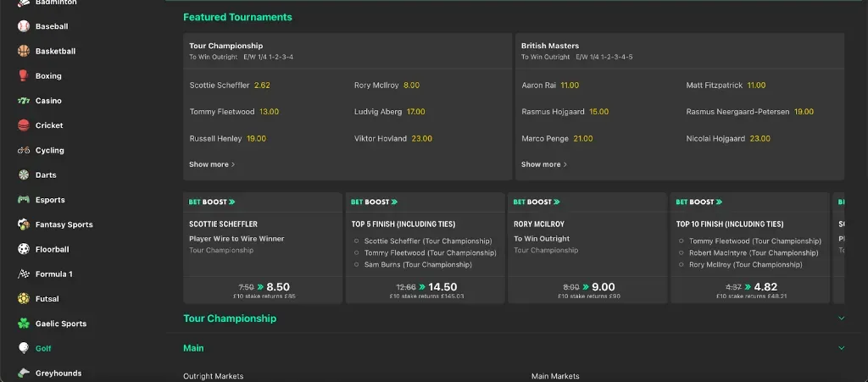Select Sam Burns Top 5 Finish radio option

357,265
